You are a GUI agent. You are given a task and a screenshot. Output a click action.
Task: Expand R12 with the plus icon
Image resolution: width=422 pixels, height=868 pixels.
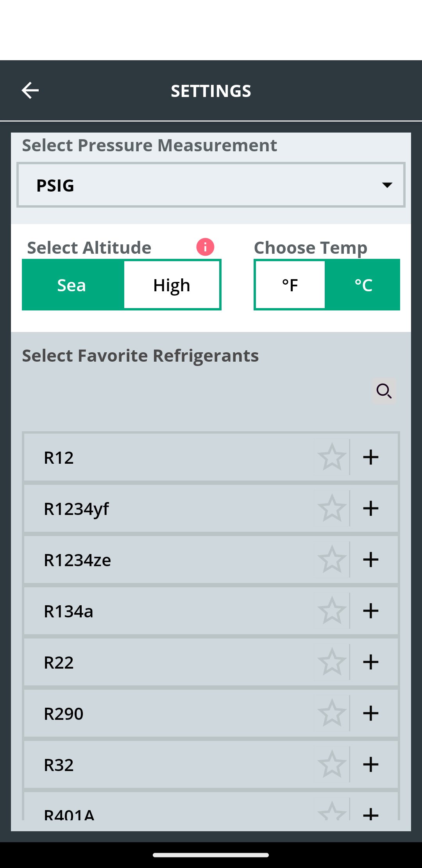(370, 457)
